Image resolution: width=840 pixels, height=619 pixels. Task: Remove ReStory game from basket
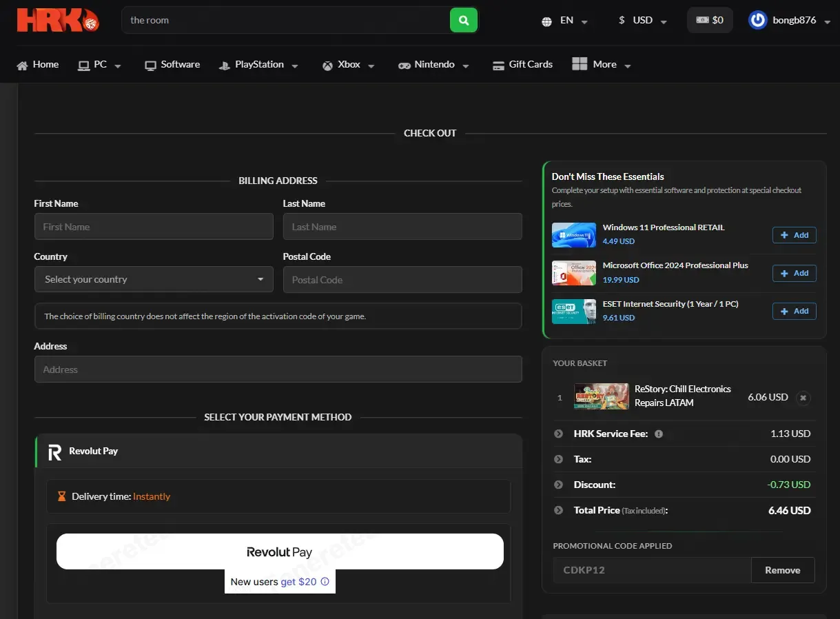[x=803, y=398]
